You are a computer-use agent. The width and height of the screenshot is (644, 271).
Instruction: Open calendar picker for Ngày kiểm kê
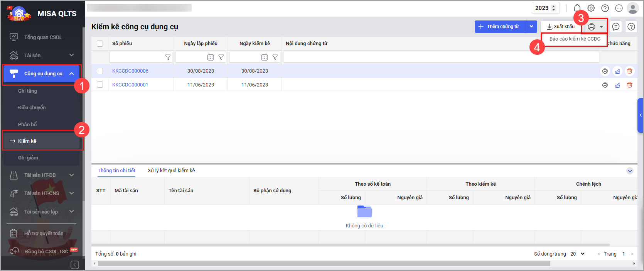265,57
